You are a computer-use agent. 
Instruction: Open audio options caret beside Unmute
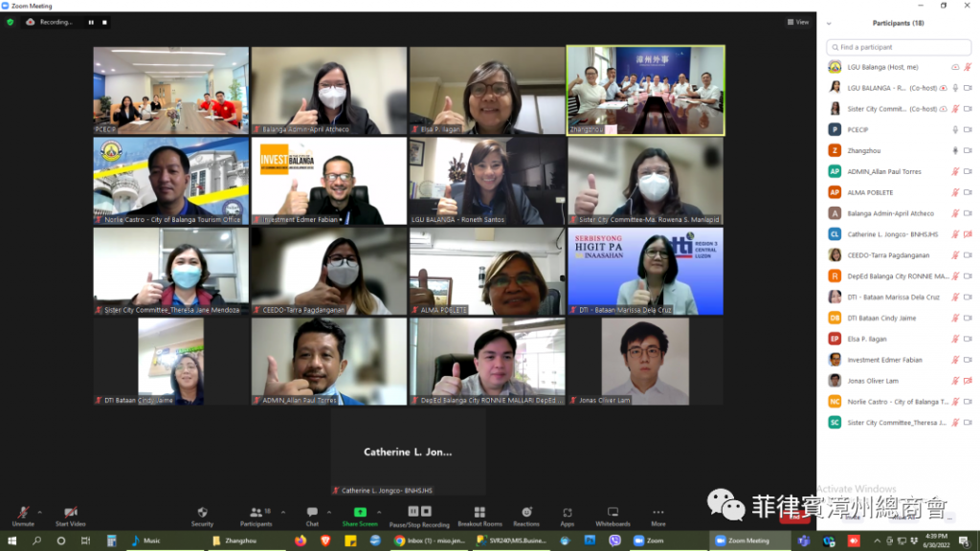tap(40, 513)
